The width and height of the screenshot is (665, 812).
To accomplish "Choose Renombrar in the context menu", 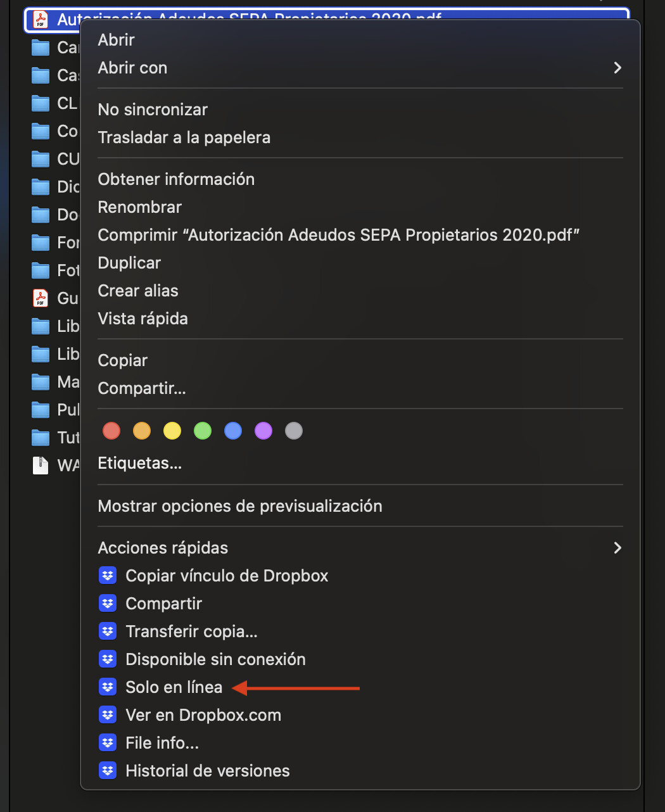I will click(140, 207).
